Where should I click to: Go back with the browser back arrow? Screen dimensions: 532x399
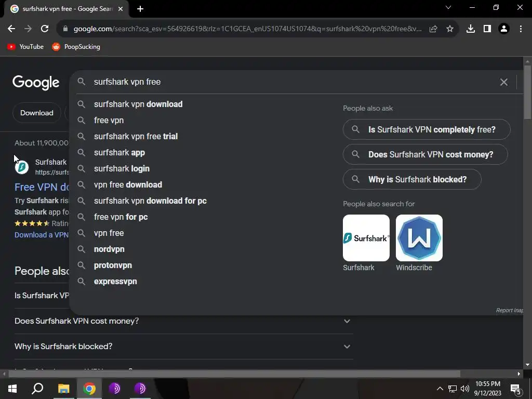click(x=11, y=29)
